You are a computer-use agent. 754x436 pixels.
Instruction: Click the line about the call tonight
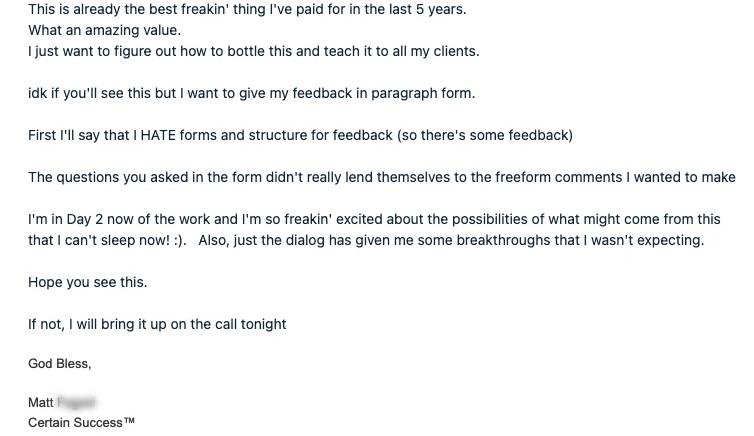click(x=157, y=324)
